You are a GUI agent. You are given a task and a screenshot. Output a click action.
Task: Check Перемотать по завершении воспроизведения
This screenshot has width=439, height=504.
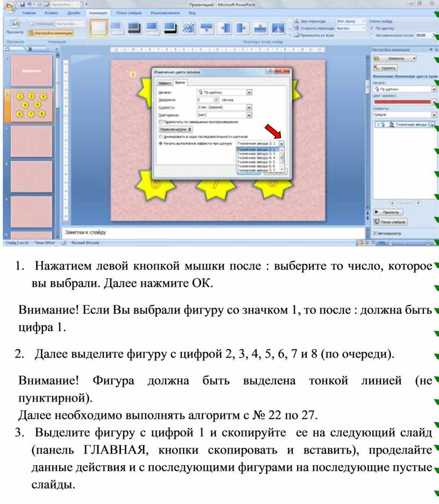tap(161, 122)
